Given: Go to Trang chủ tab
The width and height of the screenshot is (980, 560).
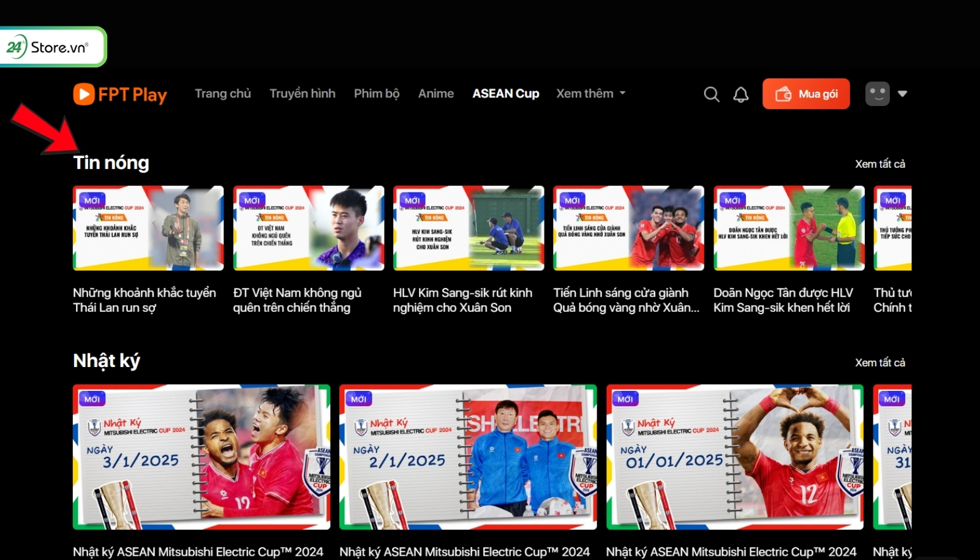Looking at the screenshot, I should coord(223,93).
